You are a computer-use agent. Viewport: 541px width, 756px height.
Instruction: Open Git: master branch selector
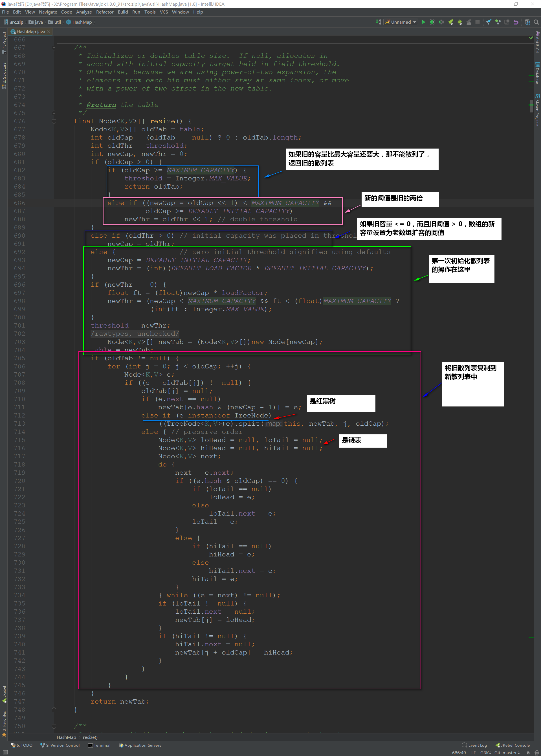coord(507,753)
